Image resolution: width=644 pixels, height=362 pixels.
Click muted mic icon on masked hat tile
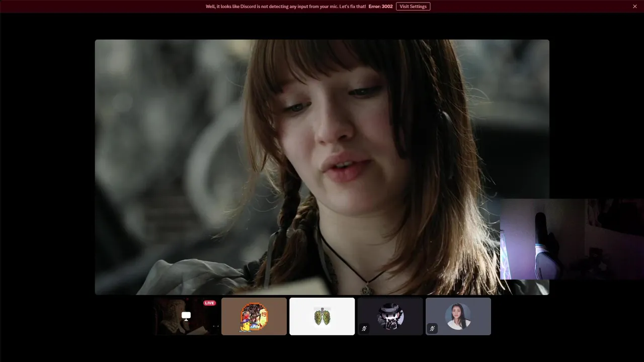(x=364, y=328)
